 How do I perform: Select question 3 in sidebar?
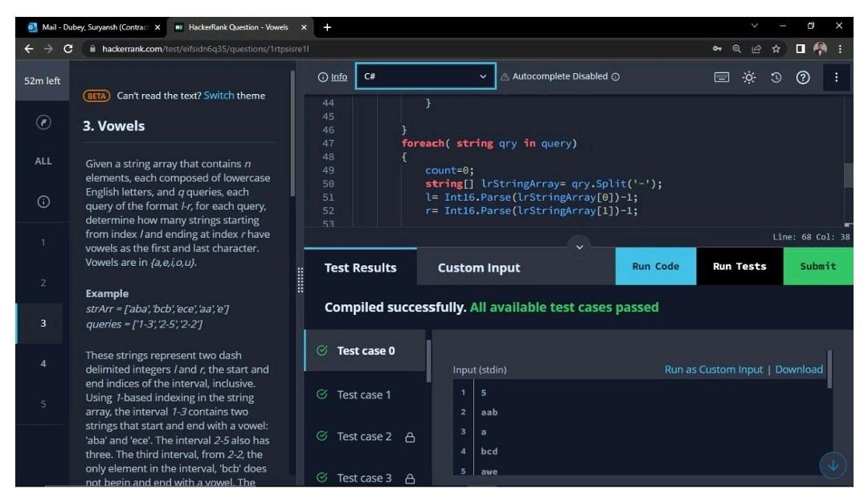(x=43, y=323)
